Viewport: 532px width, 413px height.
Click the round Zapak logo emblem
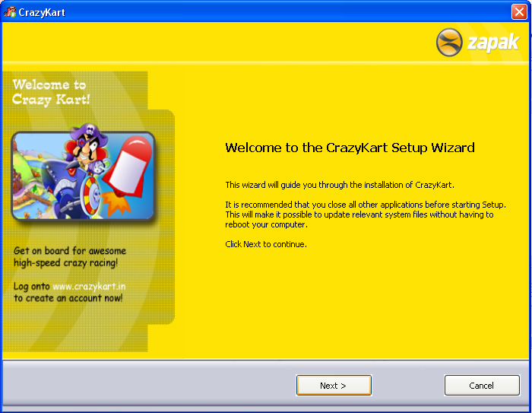tap(449, 43)
